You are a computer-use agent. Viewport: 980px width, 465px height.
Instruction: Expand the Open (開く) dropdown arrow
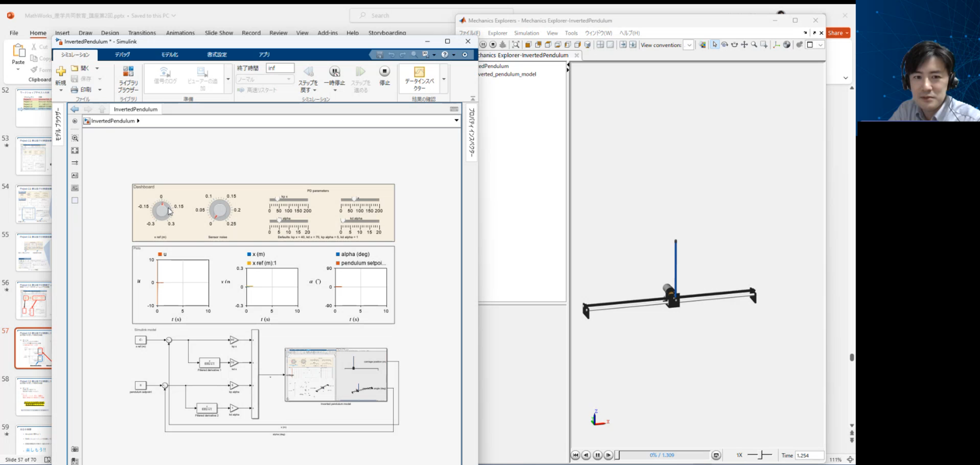97,69
